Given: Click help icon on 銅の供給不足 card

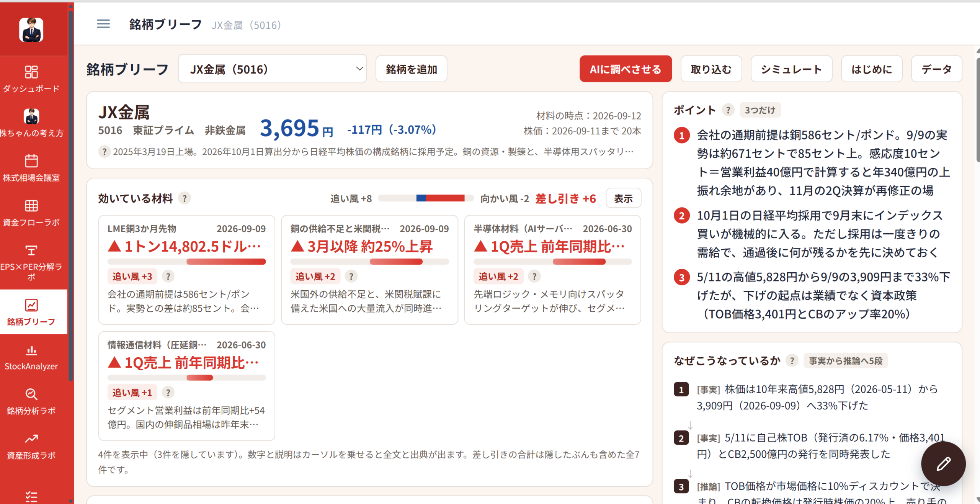Looking at the screenshot, I should 351,276.
